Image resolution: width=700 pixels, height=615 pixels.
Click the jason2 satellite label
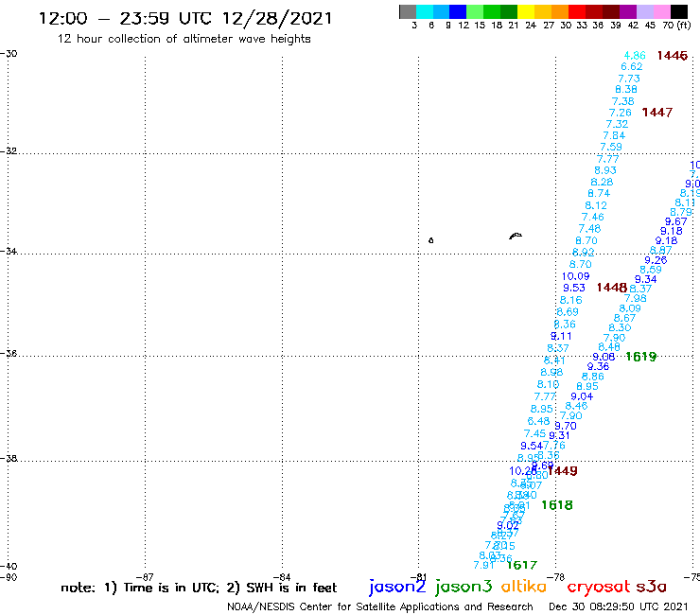pos(397,587)
